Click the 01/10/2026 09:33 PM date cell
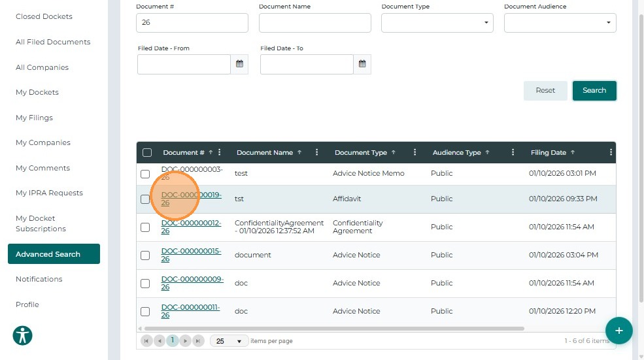Screen dimensions: 644x360 563,199
